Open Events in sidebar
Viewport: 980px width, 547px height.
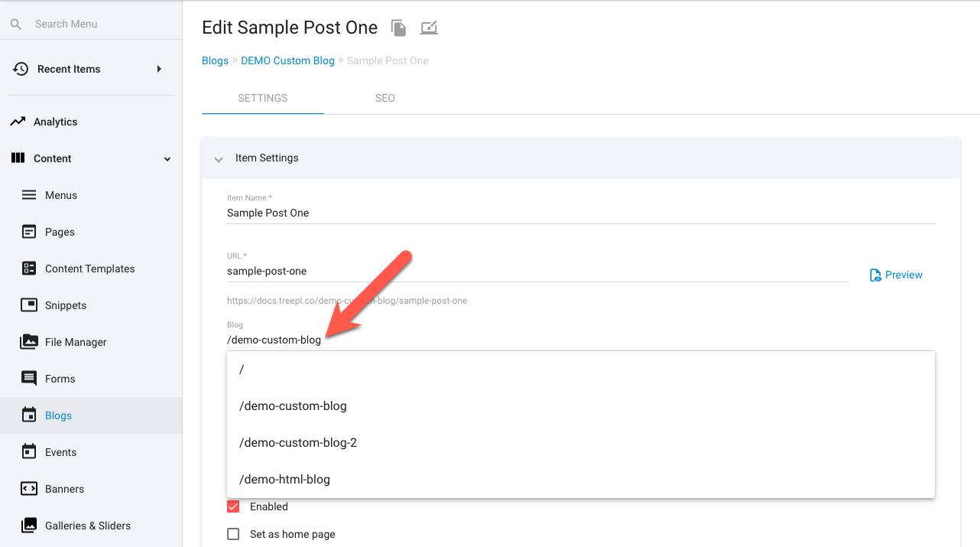click(61, 452)
